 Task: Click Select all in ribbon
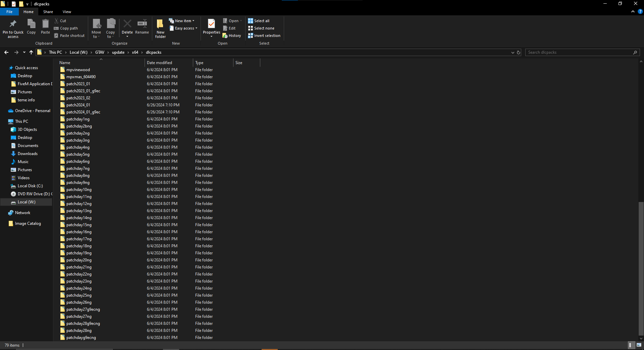(259, 21)
